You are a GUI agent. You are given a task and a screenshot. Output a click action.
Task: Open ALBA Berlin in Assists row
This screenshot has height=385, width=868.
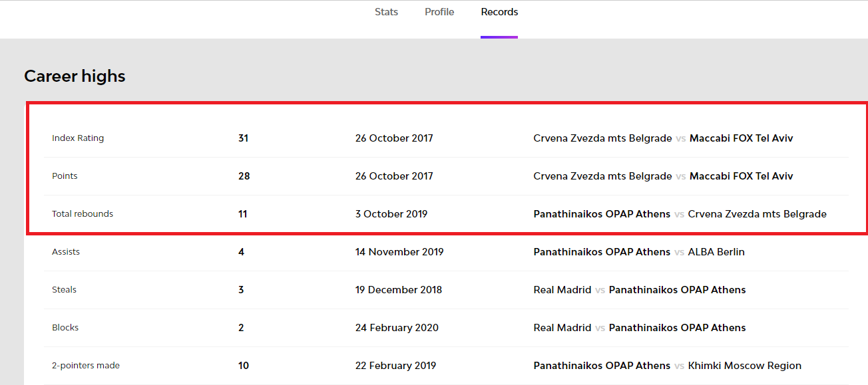pos(716,252)
